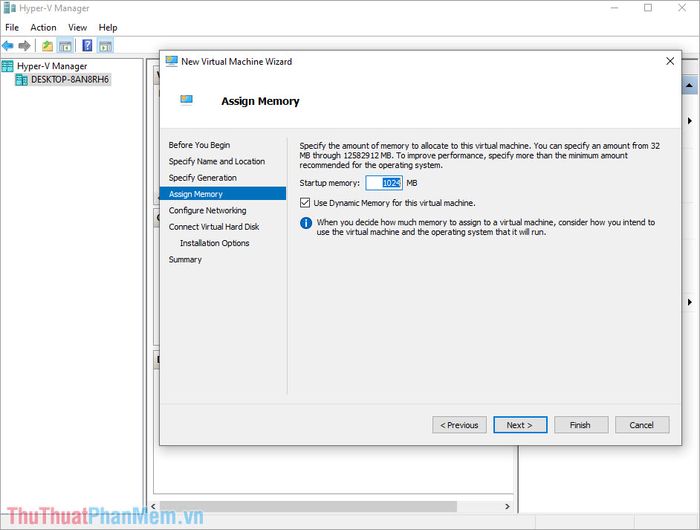Click the horizontal scrollbar left arrow

(x=154, y=506)
